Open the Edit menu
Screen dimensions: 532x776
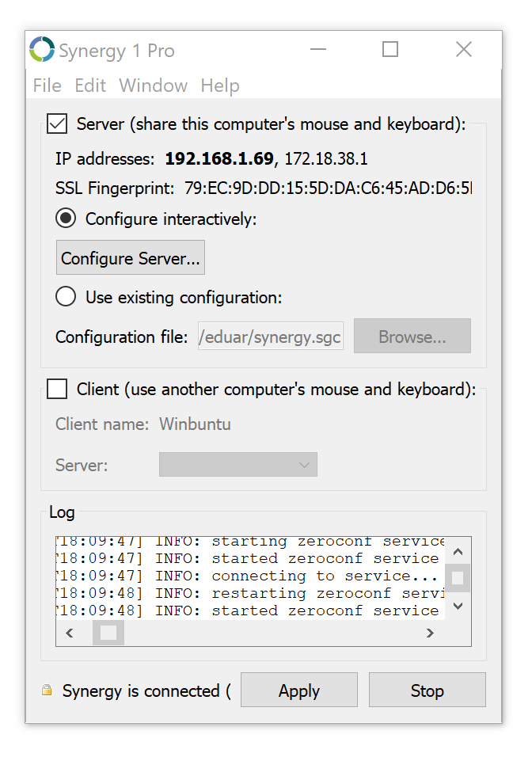[90, 86]
